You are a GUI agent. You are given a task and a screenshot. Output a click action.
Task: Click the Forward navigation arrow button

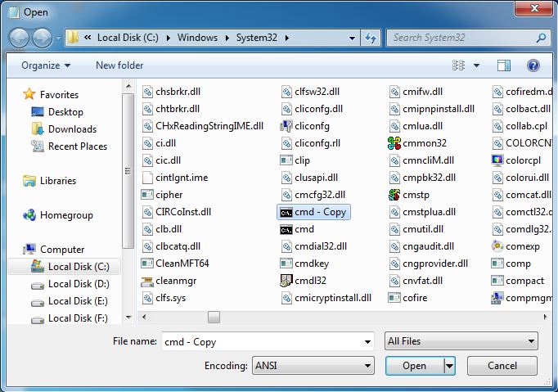coord(42,38)
